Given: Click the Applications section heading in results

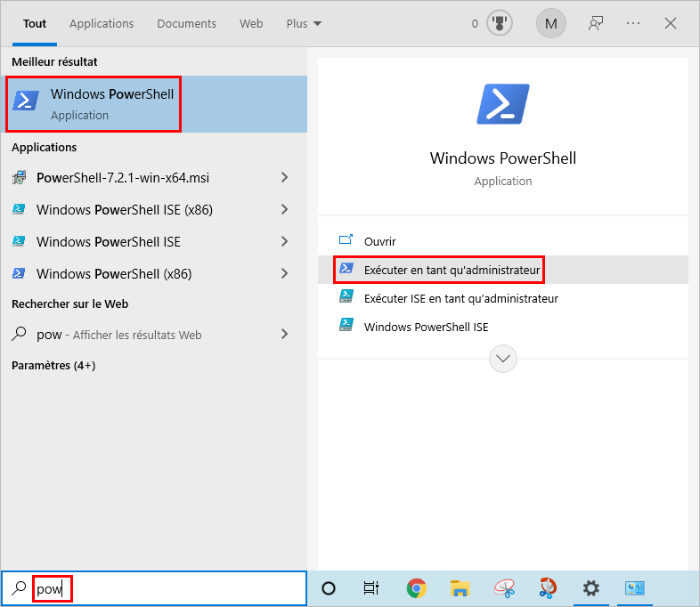Looking at the screenshot, I should pyautogui.click(x=45, y=147).
